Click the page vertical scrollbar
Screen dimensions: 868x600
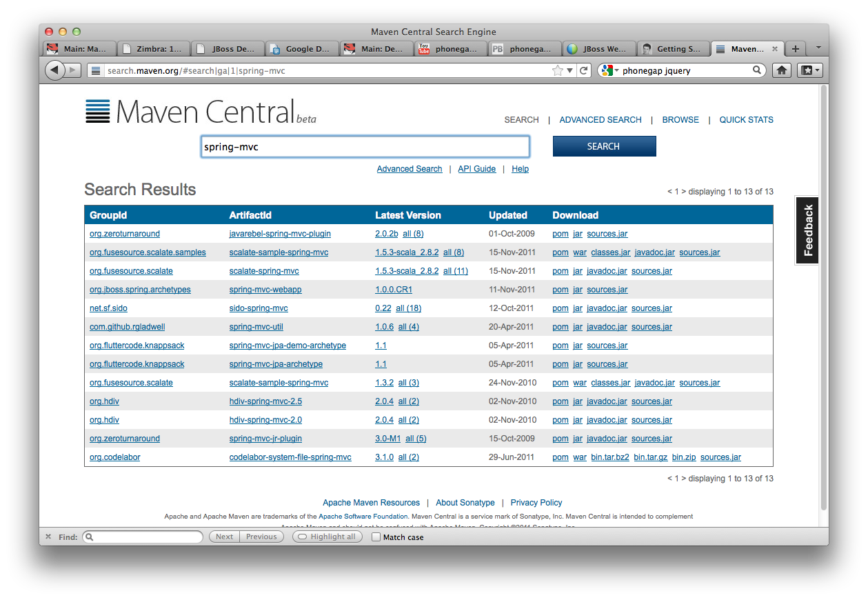823,297
